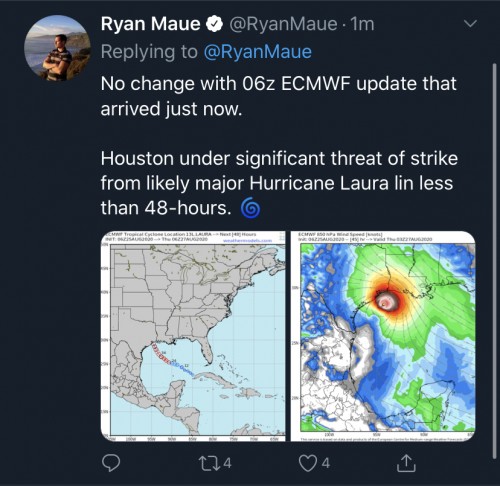Click the red forecast track on Gulf map
Viewport: 500px width, 486px height.
tap(161, 353)
